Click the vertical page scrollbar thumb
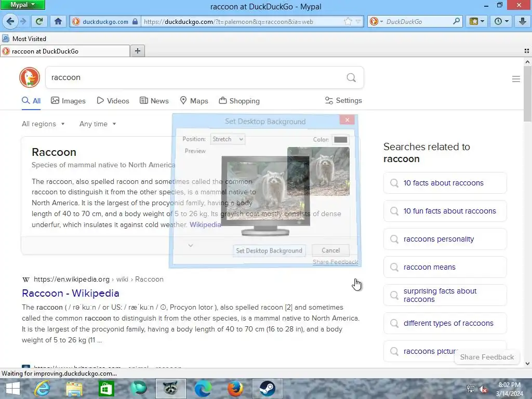532x399 pixels. (x=527, y=94)
